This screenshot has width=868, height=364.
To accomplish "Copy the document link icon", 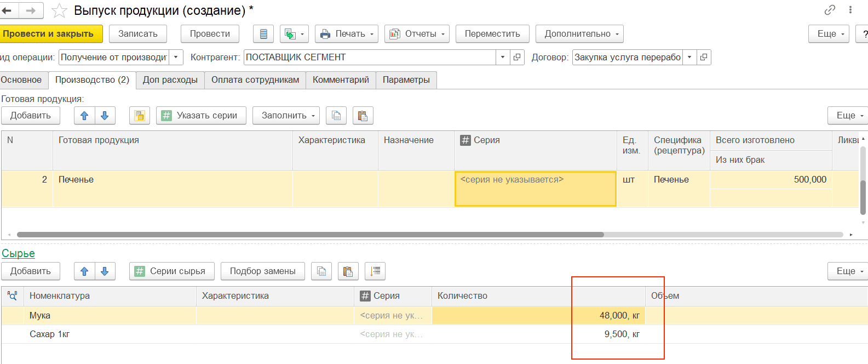I will pyautogui.click(x=830, y=10).
